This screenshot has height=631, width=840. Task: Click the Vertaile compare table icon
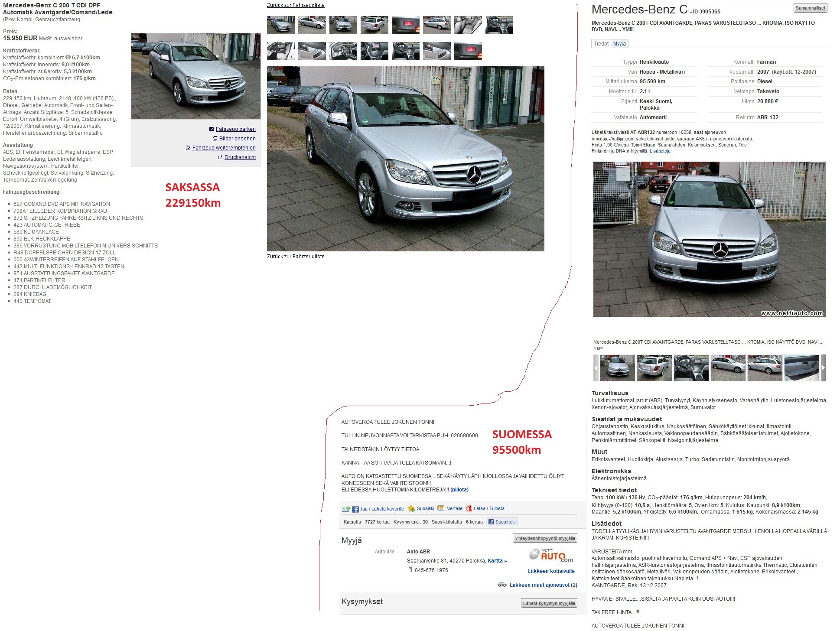(x=441, y=508)
